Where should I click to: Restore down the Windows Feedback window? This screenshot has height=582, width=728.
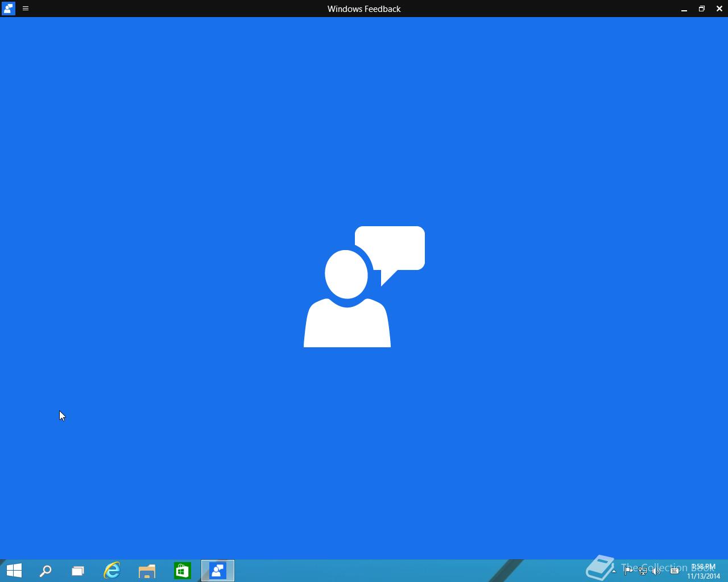pos(702,9)
